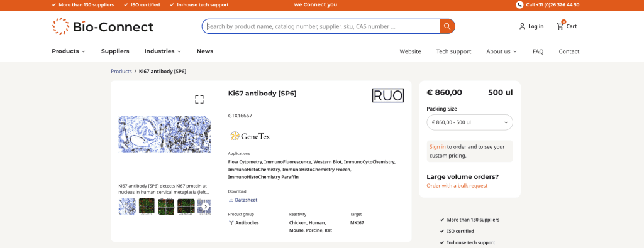The width and height of the screenshot is (644, 248).
Task: Click the Sign in link
Action: 438,147
